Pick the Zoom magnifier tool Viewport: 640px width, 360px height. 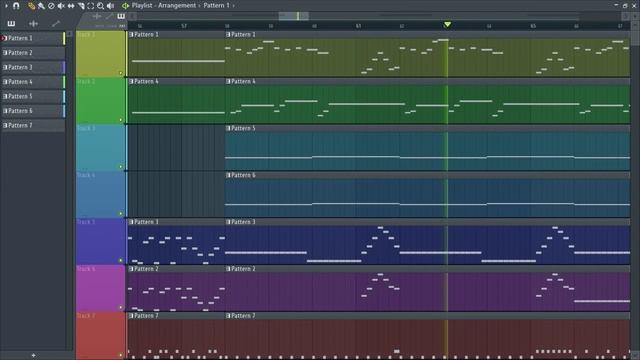[x=100, y=6]
